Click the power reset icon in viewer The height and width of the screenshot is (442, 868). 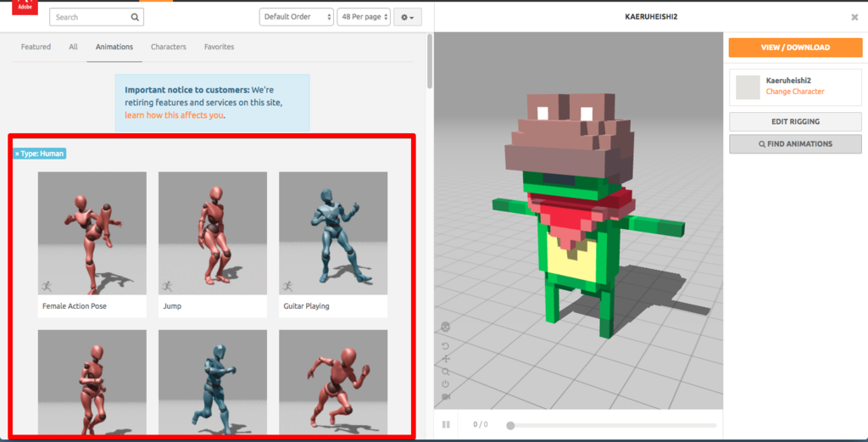pyautogui.click(x=446, y=383)
